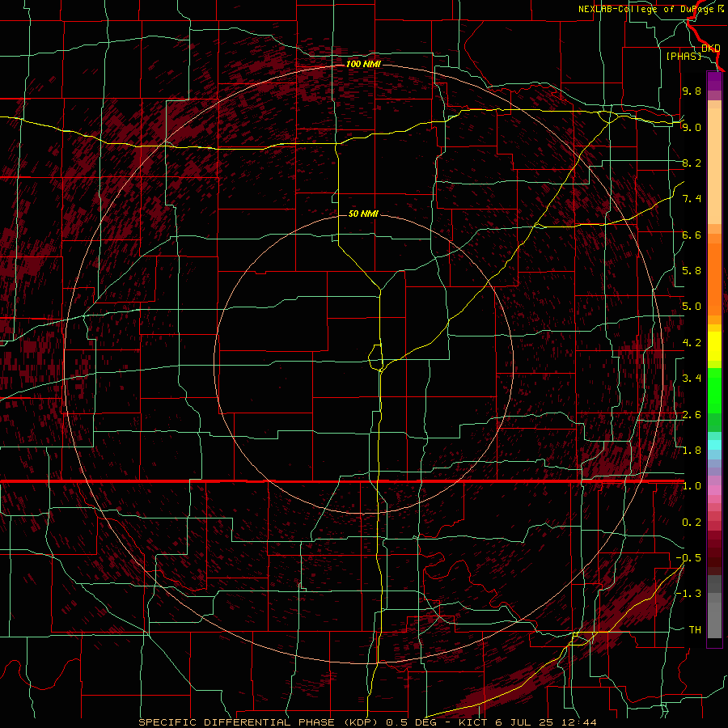Click the cyan segment of the color bar
The image size is (728, 728).
[714, 445]
